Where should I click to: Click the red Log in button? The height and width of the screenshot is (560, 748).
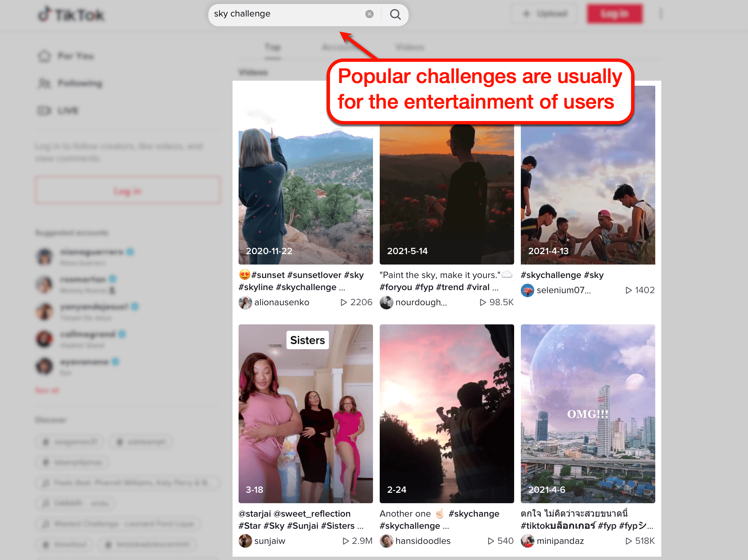click(615, 14)
